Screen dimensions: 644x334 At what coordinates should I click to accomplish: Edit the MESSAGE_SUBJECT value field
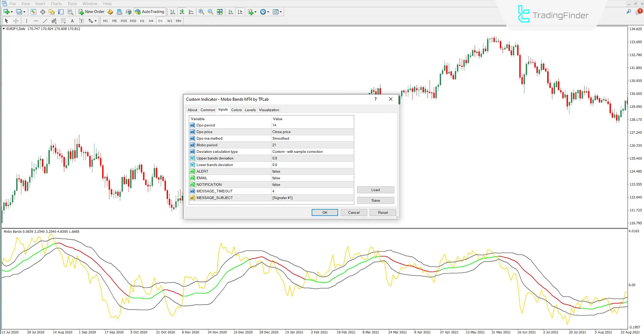(312, 198)
